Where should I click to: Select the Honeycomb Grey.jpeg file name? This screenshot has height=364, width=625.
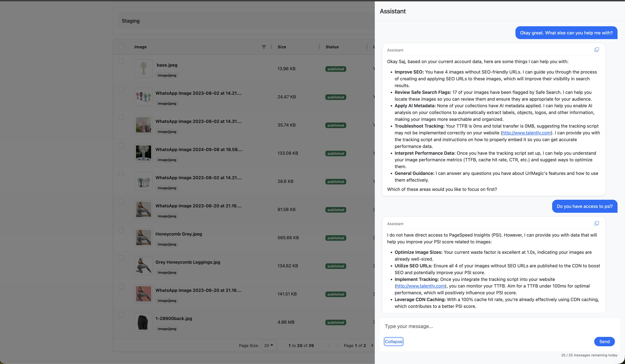(179, 234)
